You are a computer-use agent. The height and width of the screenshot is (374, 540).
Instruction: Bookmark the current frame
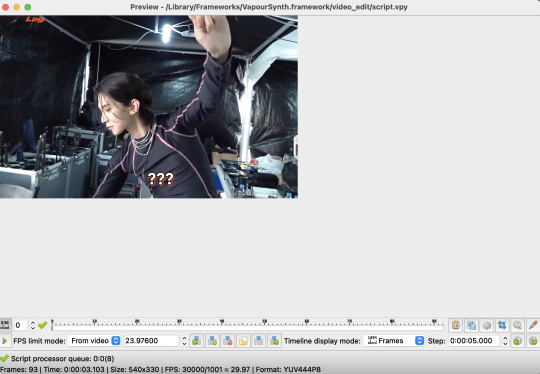(x=212, y=341)
